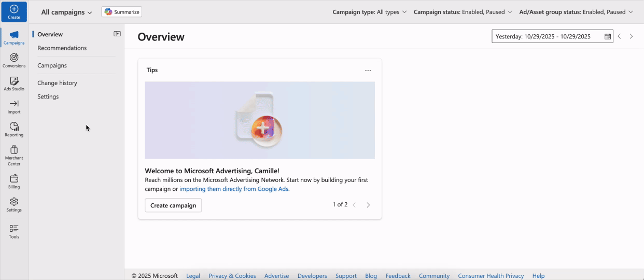Viewport: 644px width, 280px height.
Task: Select Overview in side menu
Action: tap(50, 34)
